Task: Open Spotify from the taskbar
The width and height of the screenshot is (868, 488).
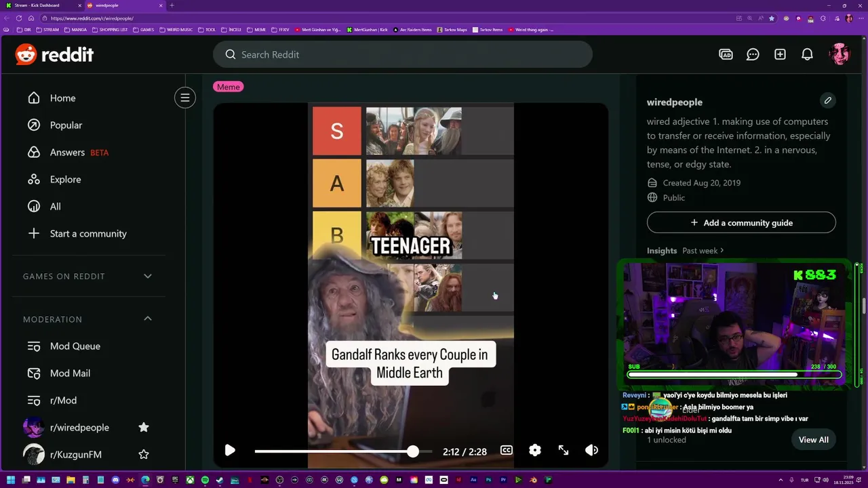Action: coord(205,480)
